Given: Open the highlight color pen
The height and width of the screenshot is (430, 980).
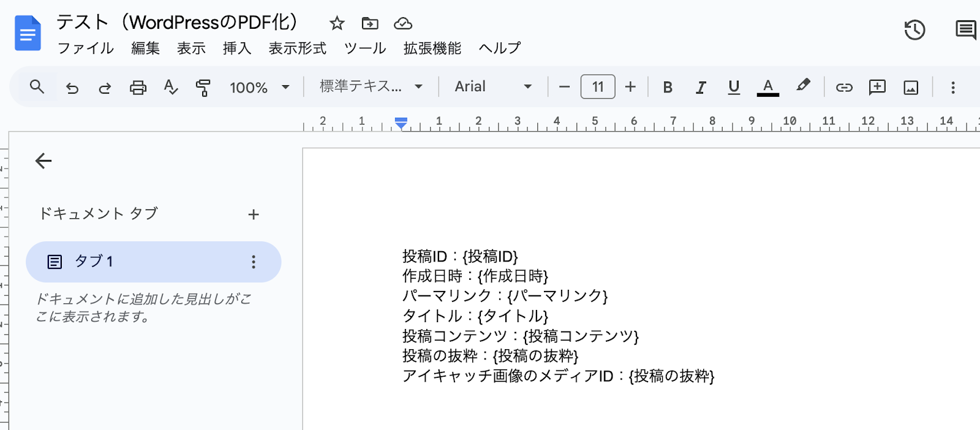Looking at the screenshot, I should coord(803,86).
